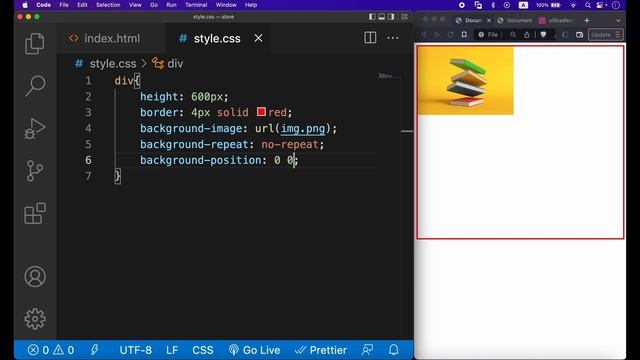Open the Window menu
Viewport: 640px width, 360px height.
(226, 5)
